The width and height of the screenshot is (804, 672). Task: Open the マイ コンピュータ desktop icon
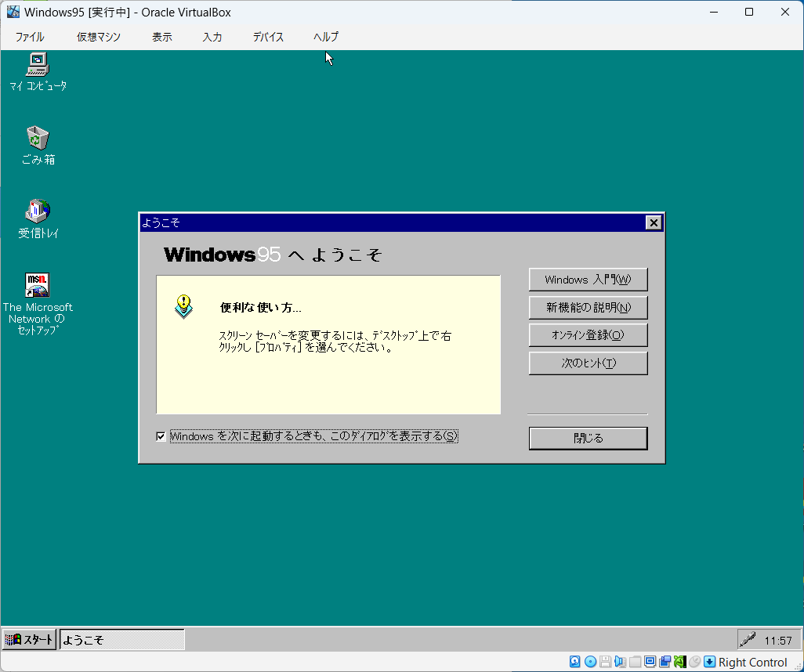[x=38, y=65]
